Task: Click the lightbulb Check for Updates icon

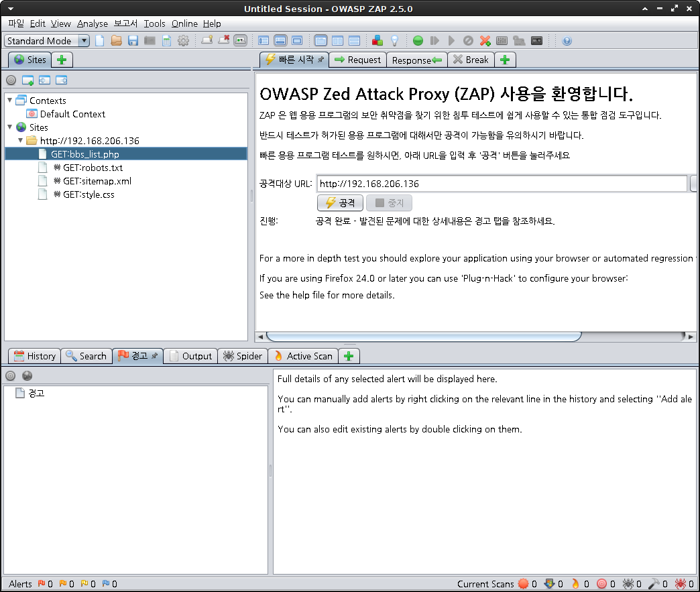Action: (395, 41)
